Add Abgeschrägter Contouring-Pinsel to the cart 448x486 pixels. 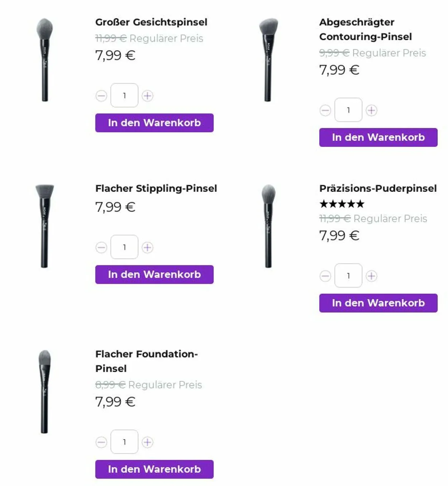click(378, 138)
